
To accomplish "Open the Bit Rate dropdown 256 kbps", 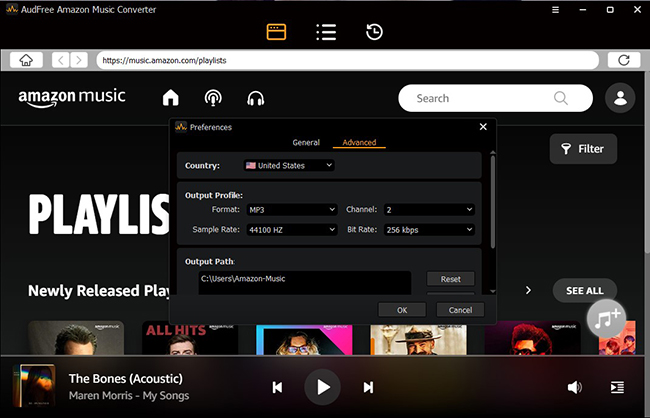I will coord(429,229).
